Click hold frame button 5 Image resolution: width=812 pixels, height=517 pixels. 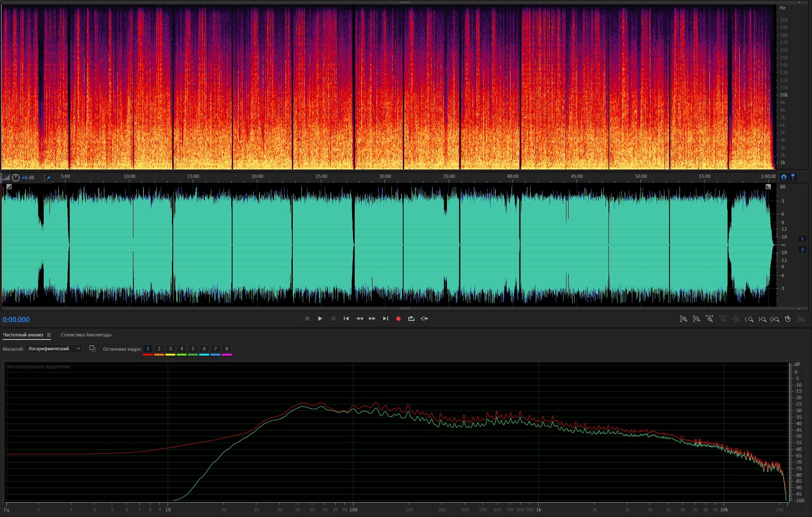(193, 349)
